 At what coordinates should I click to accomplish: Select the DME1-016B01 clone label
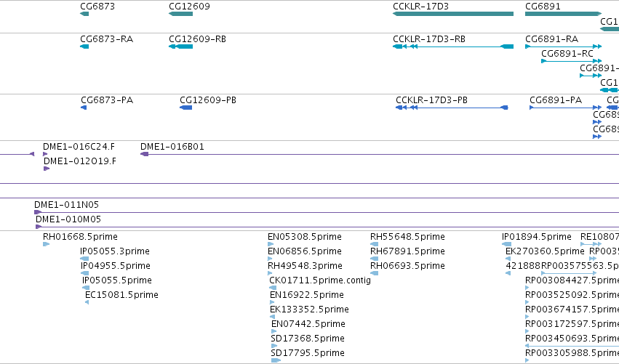tap(172, 147)
